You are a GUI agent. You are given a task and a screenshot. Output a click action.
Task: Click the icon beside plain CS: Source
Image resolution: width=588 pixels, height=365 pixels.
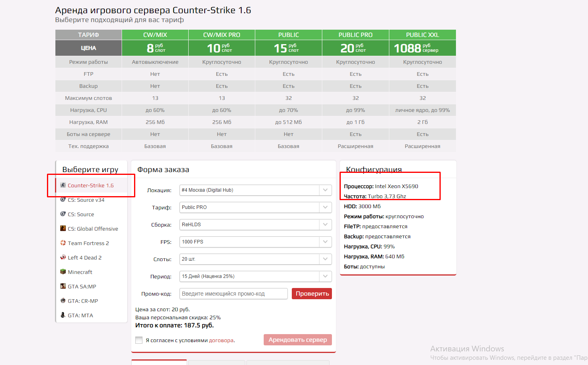pos(63,214)
